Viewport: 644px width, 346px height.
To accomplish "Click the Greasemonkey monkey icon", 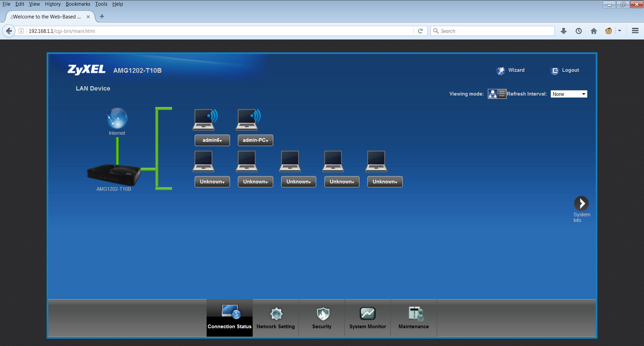I will [x=608, y=31].
